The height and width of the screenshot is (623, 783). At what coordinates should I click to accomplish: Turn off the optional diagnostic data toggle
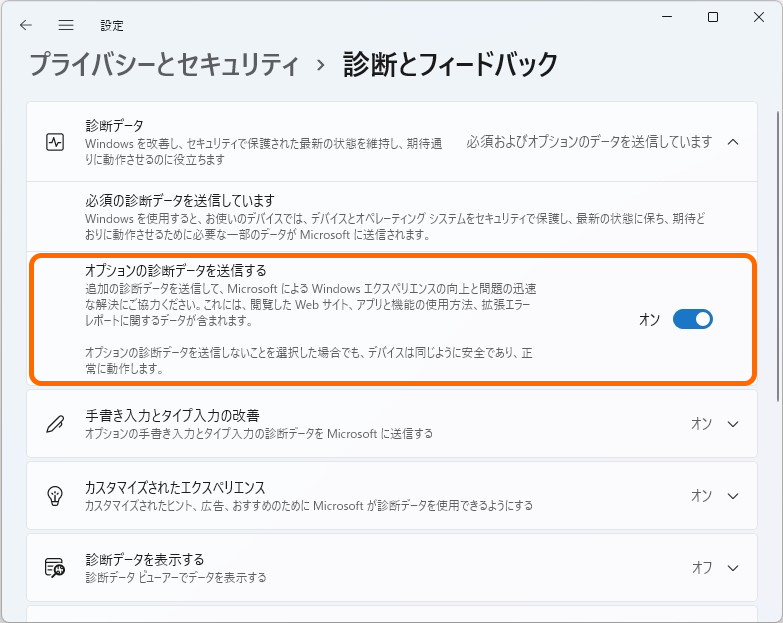[x=693, y=319]
